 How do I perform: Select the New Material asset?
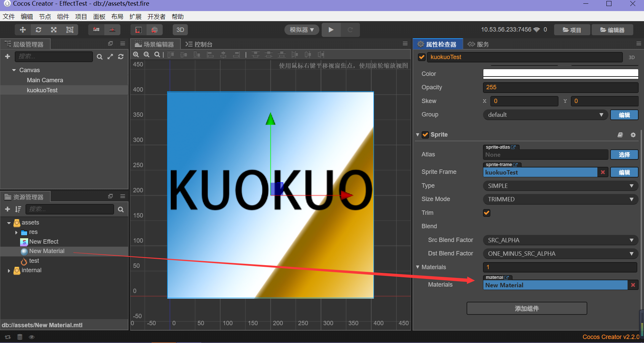click(47, 251)
